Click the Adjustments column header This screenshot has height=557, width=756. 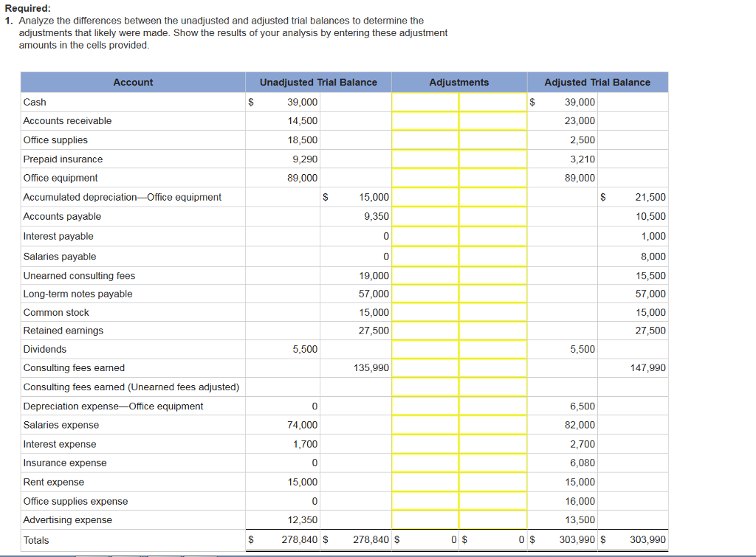pyautogui.click(x=458, y=82)
